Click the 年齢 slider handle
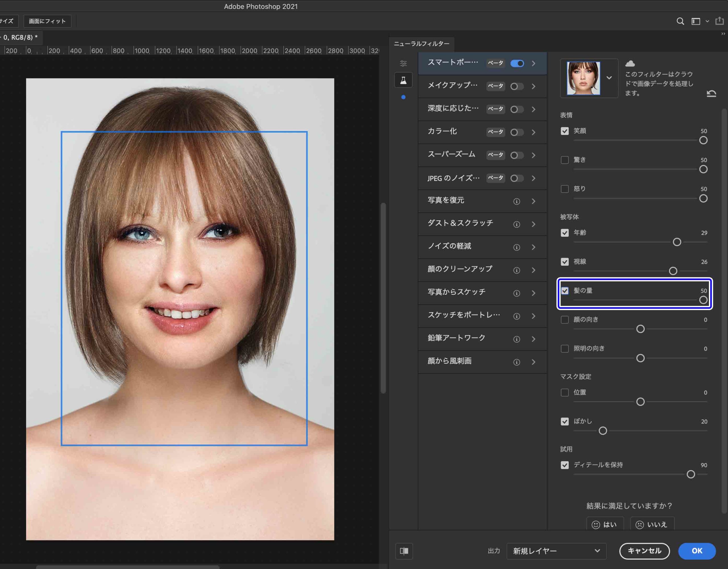 click(677, 242)
